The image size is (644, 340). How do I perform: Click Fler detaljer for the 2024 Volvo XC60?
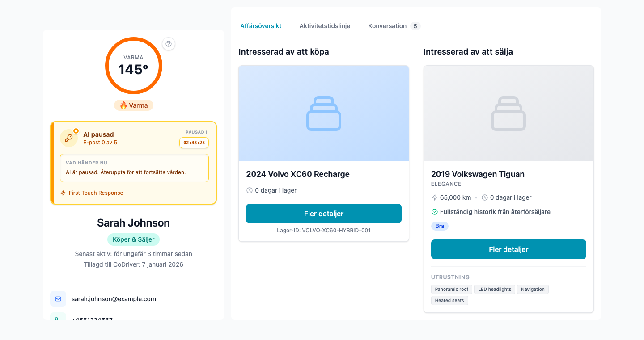click(x=324, y=214)
